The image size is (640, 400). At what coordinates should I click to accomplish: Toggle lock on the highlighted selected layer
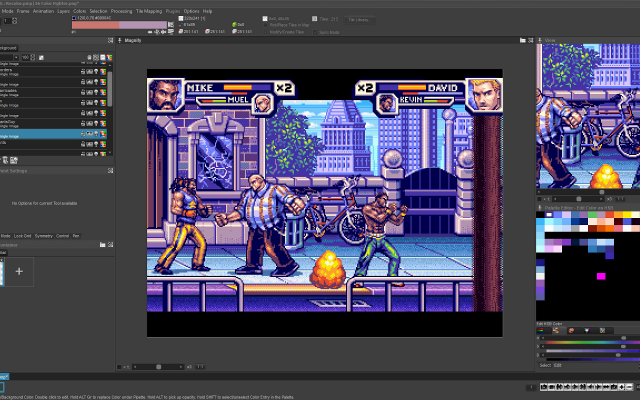83,134
